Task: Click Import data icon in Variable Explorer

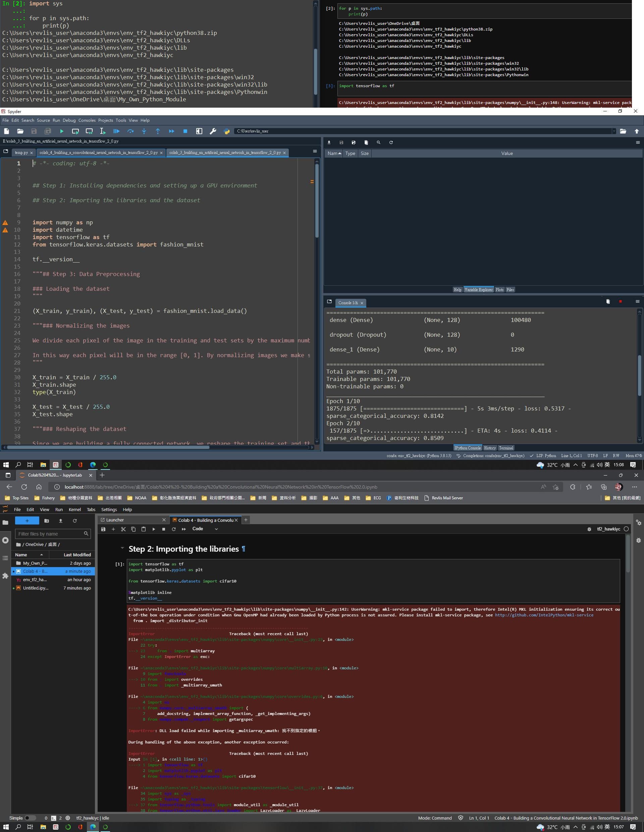Action: (329, 143)
